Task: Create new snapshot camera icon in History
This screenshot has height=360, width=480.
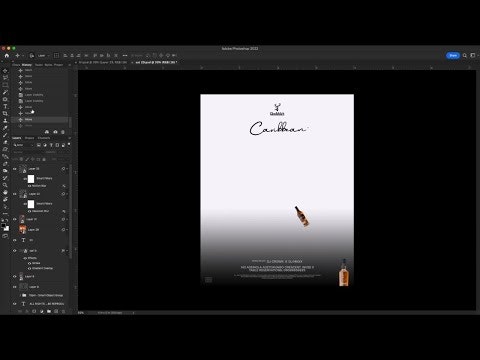Action: [x=55, y=132]
